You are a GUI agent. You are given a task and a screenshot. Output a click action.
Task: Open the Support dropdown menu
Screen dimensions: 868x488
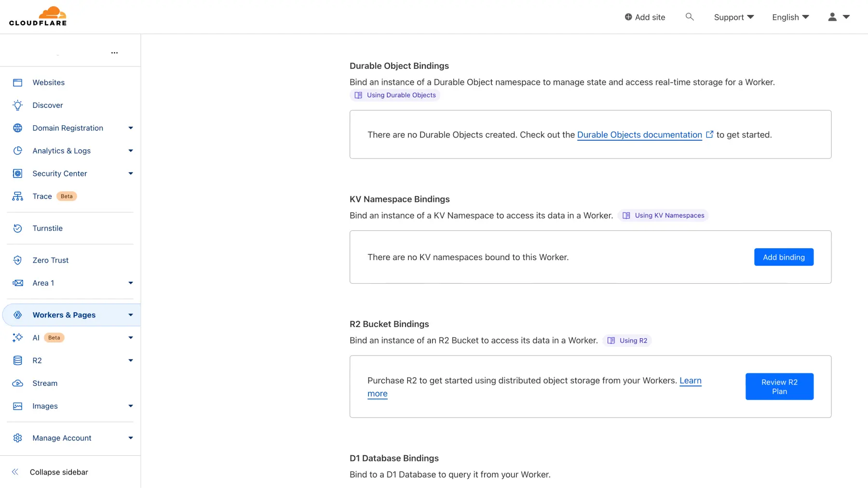[x=733, y=17]
